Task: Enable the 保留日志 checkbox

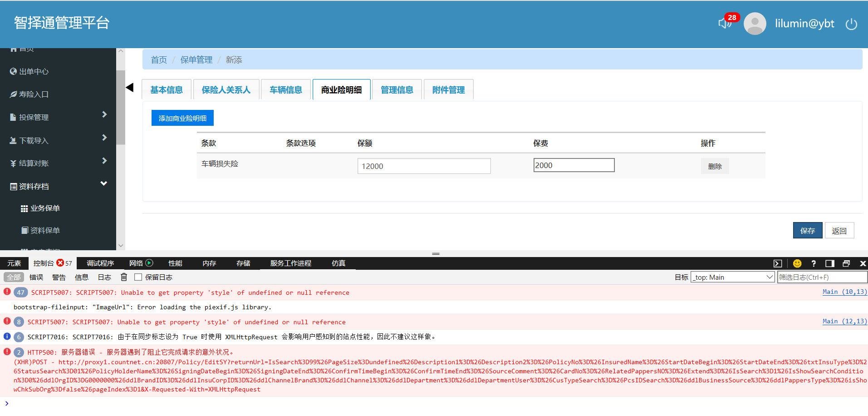Action: click(138, 277)
